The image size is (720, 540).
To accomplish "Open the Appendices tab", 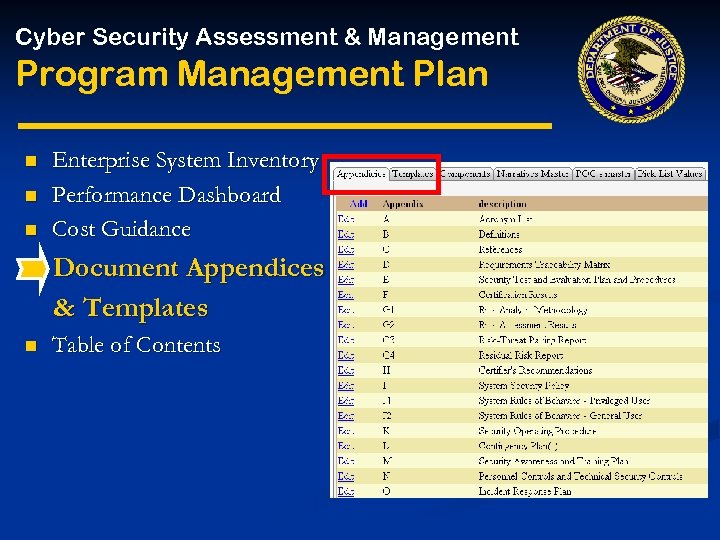I will click(x=361, y=174).
